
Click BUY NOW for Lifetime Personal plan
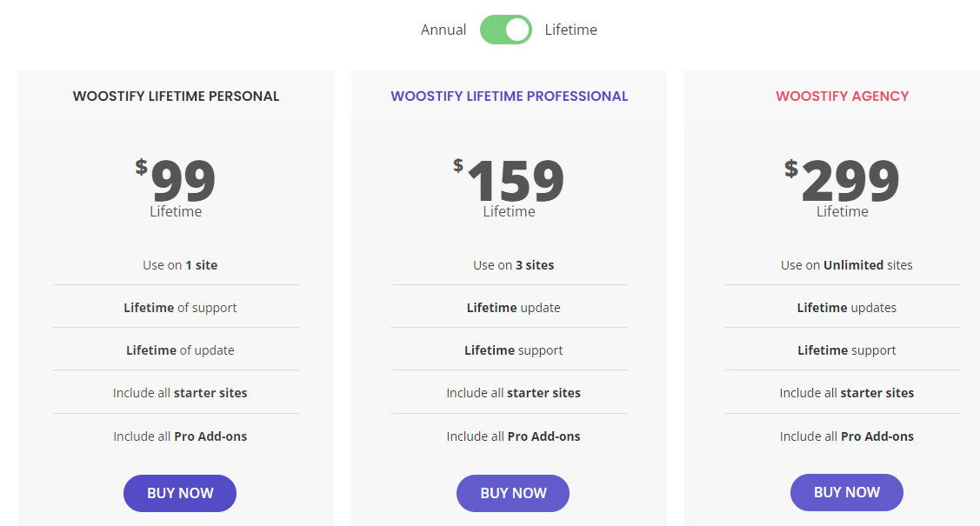pos(180,493)
